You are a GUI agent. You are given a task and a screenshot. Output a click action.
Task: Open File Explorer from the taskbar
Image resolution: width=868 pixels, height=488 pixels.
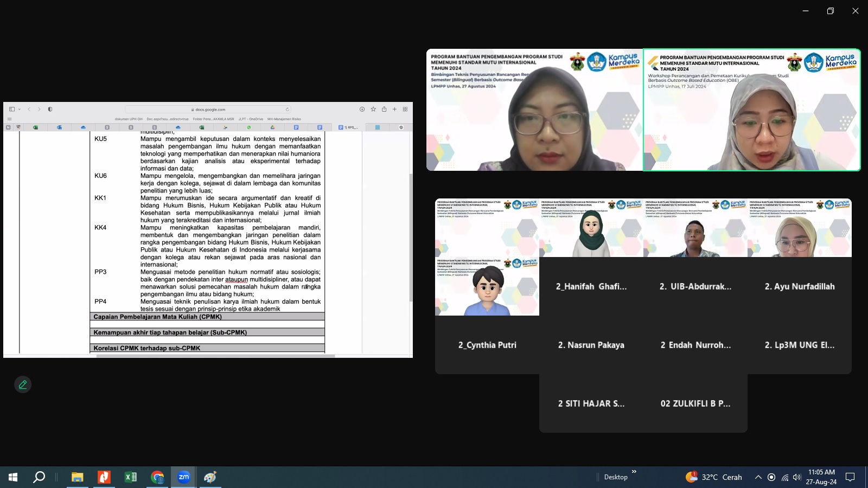tap(78, 477)
